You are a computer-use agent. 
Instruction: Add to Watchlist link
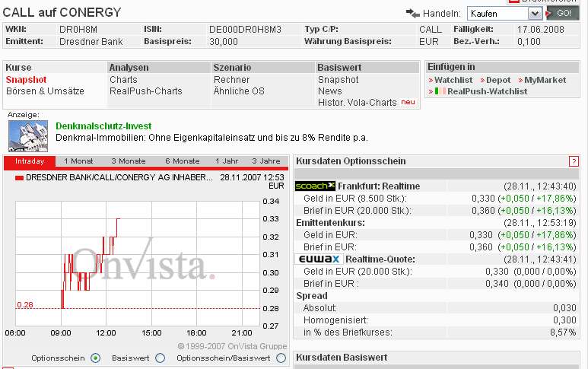click(453, 80)
